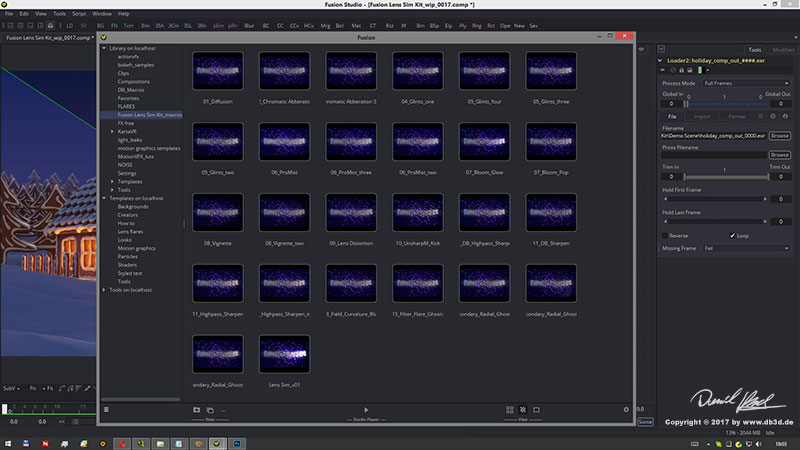This screenshot has width=800, height=450.
Task: Open the File menu
Action: click(9, 14)
